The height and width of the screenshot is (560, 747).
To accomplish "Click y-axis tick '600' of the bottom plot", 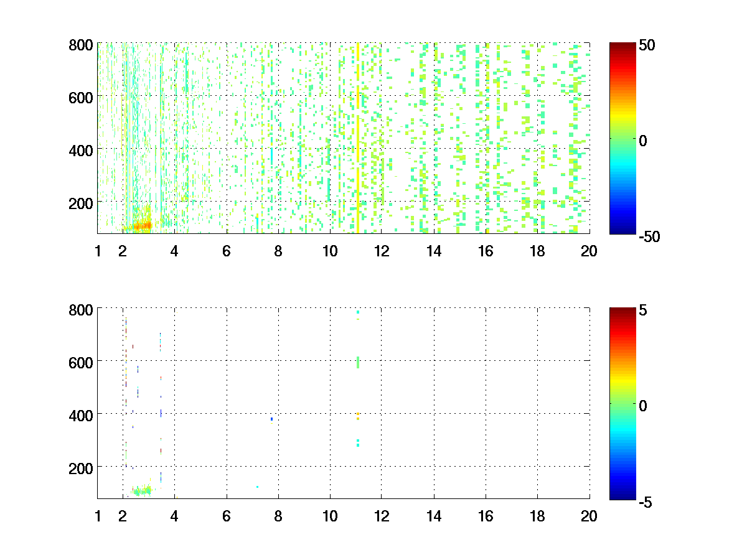I will point(82,362).
